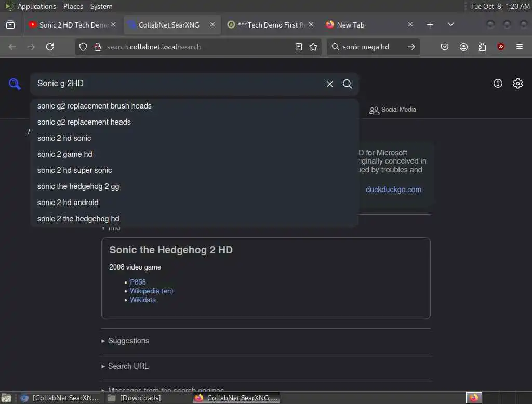This screenshot has height=404, width=532.
Task: Choose suggestion sonic 2 hd sonic
Action: [194, 138]
